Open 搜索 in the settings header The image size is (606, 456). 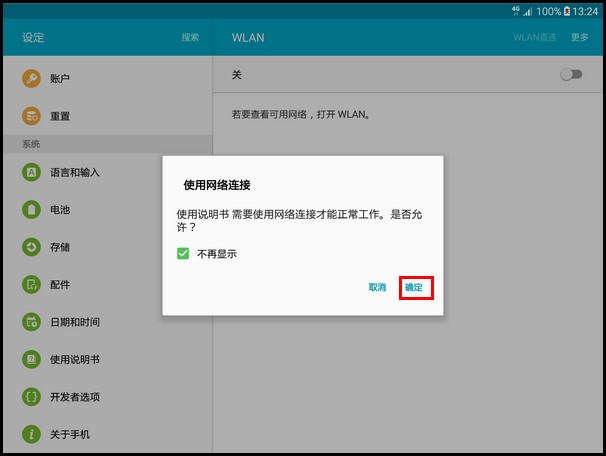tap(190, 37)
